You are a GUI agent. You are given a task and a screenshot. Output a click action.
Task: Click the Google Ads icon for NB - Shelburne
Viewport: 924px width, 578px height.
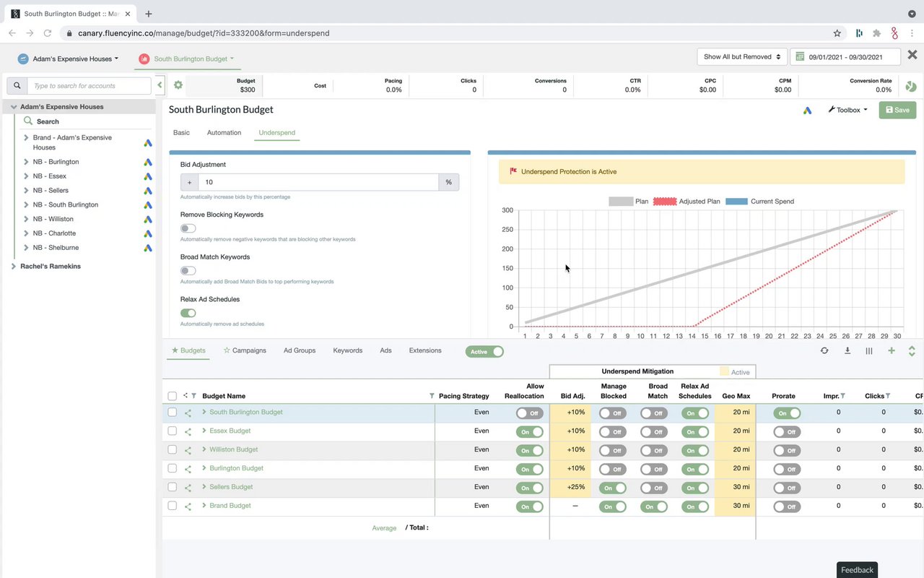(147, 249)
